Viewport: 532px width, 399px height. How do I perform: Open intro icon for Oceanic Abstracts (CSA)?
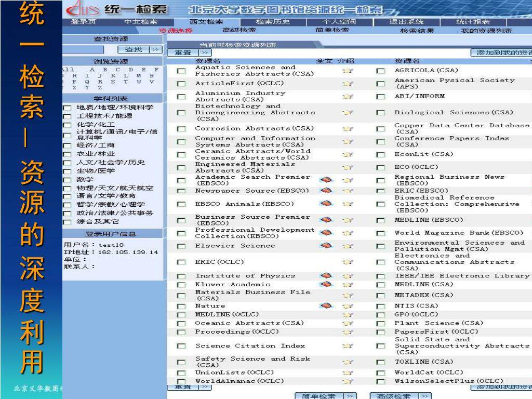(348, 323)
